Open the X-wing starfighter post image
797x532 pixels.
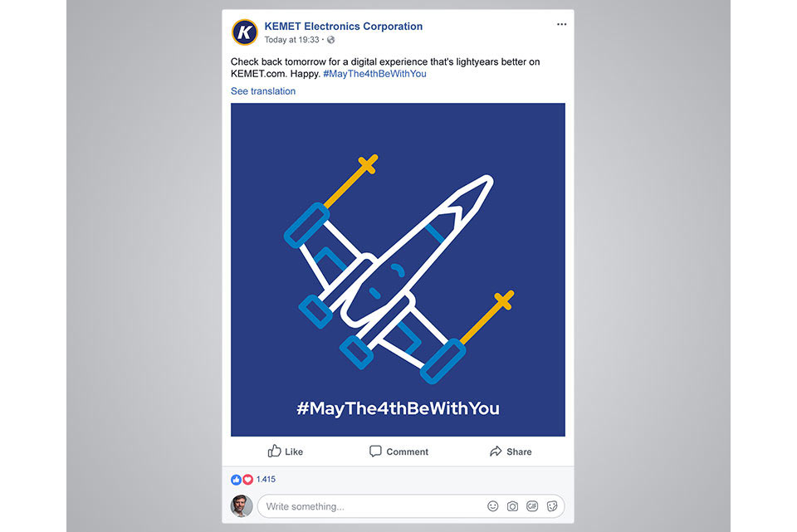(x=398, y=269)
